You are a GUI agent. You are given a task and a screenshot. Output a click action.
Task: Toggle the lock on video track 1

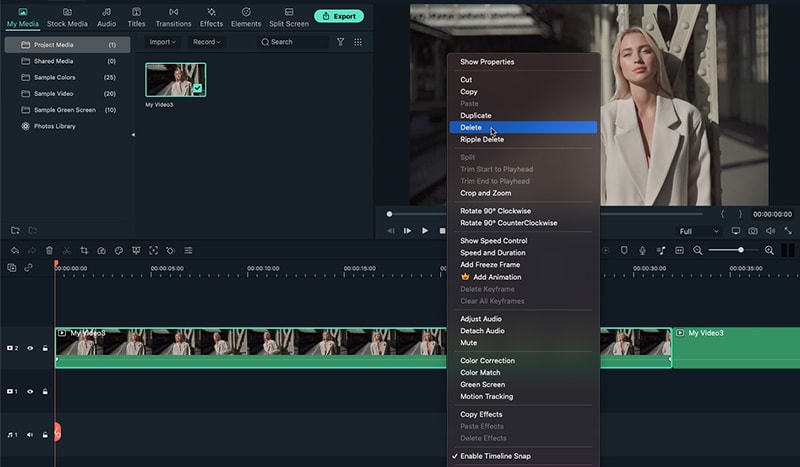point(45,391)
